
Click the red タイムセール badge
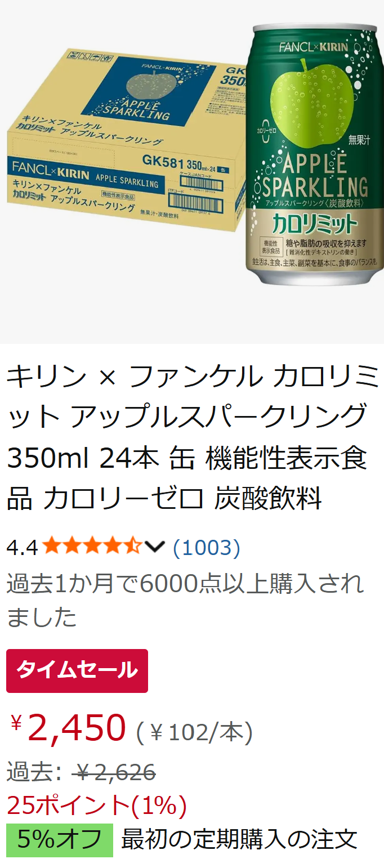pyautogui.click(x=77, y=671)
